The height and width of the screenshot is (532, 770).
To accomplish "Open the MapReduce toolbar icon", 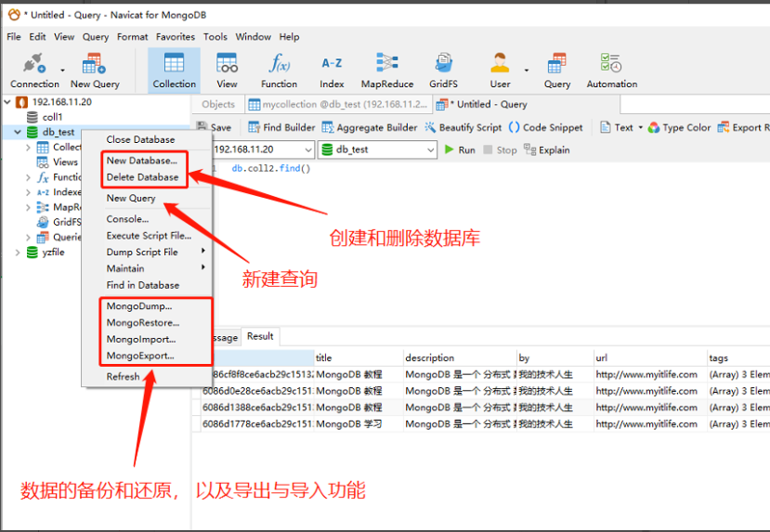I will point(387,71).
